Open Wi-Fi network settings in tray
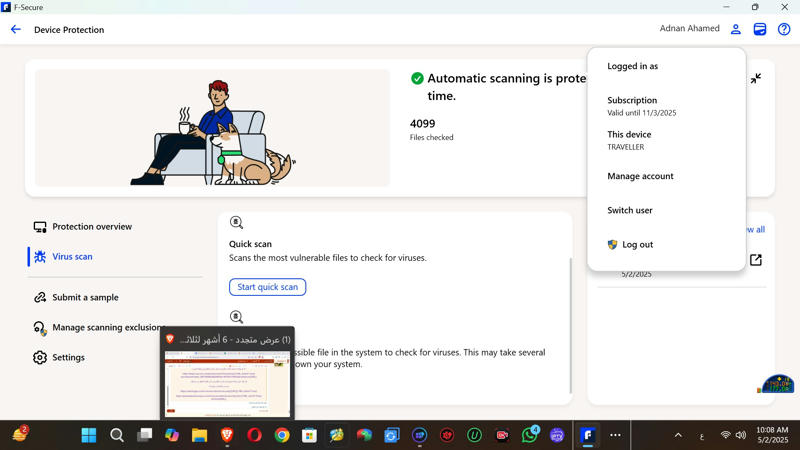 pos(725,435)
